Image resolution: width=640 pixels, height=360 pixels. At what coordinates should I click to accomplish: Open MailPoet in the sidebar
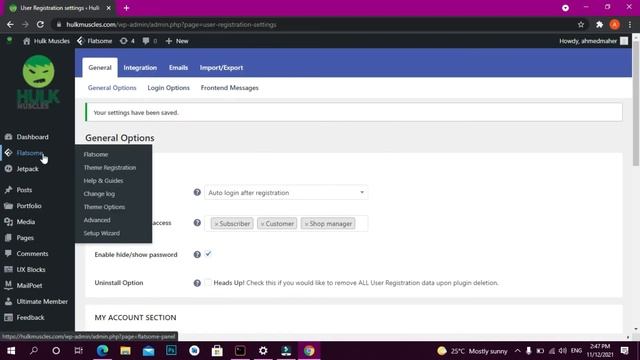[x=29, y=285]
